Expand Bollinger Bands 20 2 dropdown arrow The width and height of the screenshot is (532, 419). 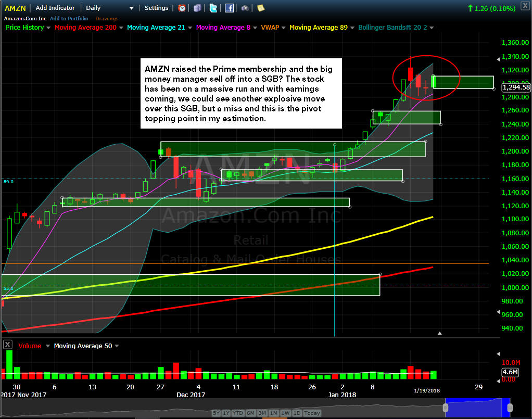432,28
